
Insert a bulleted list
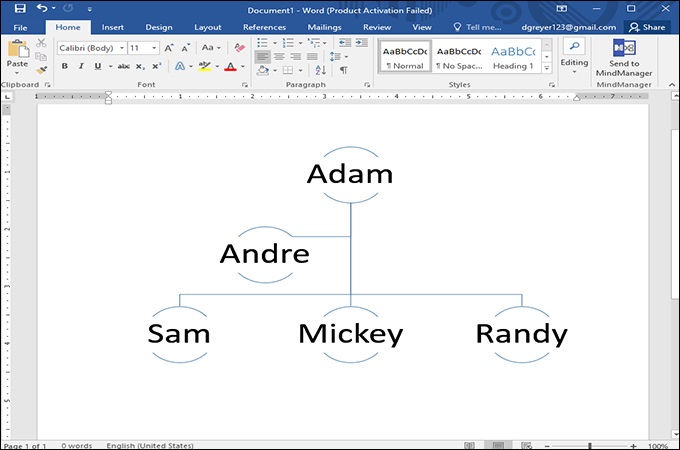coord(262,43)
